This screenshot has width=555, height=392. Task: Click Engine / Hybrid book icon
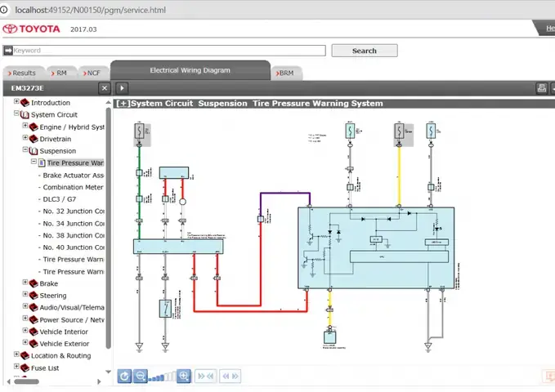coord(34,127)
